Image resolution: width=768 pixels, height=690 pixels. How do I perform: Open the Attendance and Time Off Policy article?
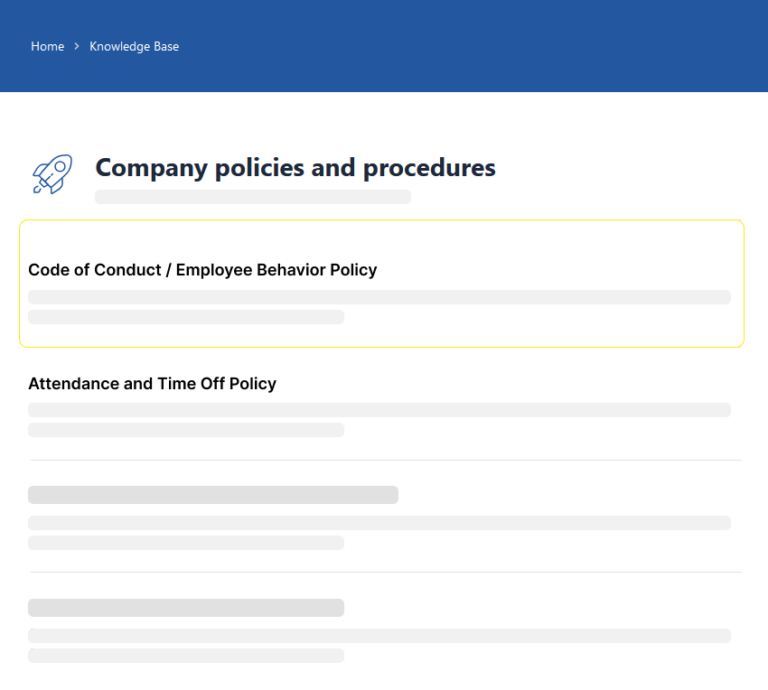[152, 383]
